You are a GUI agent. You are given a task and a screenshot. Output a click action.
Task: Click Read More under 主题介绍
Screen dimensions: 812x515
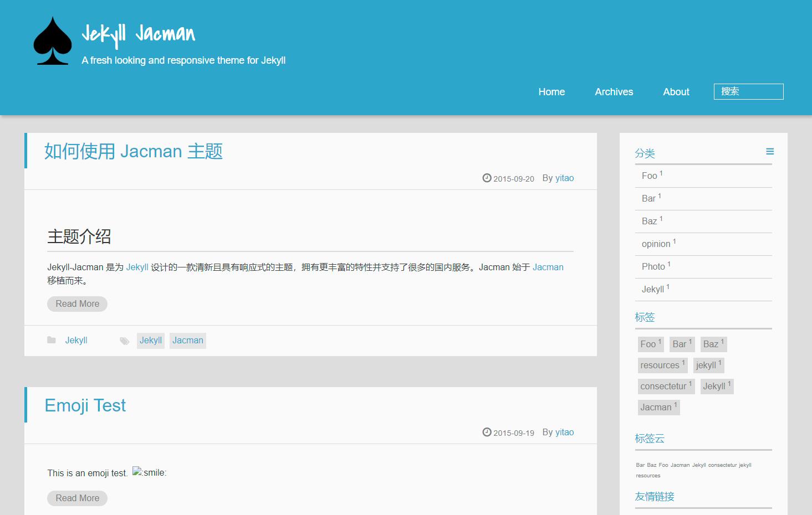(x=77, y=303)
